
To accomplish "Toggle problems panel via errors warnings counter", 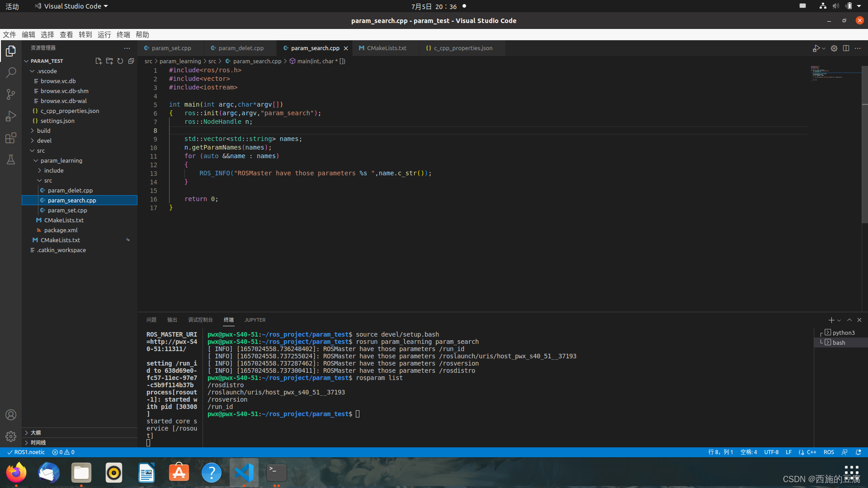I will tap(63, 452).
